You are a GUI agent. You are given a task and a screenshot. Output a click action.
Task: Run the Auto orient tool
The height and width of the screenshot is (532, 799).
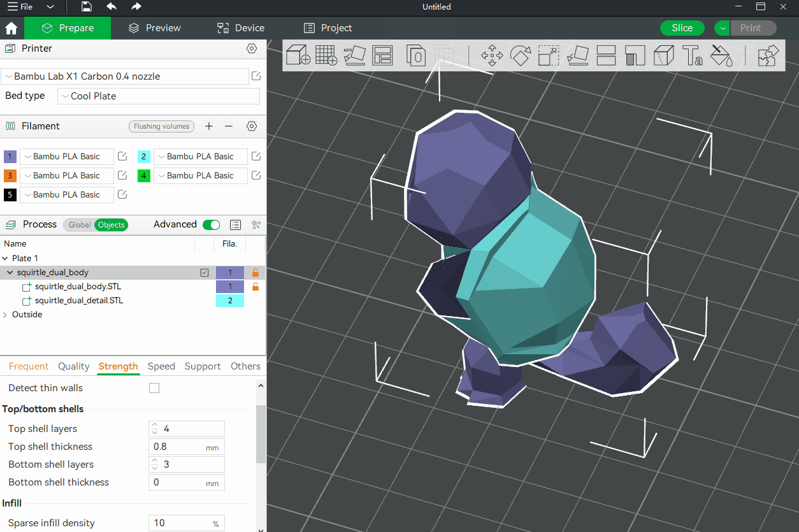[x=354, y=55]
